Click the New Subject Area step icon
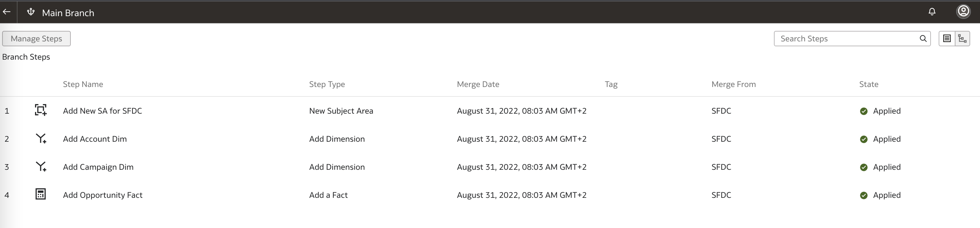 point(41,110)
